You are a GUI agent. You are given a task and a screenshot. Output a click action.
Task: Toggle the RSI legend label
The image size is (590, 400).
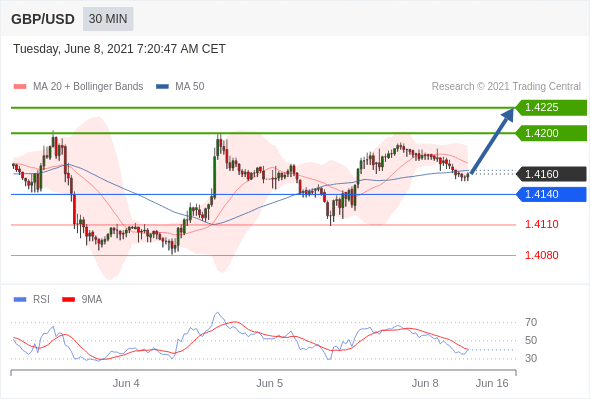click(41, 300)
